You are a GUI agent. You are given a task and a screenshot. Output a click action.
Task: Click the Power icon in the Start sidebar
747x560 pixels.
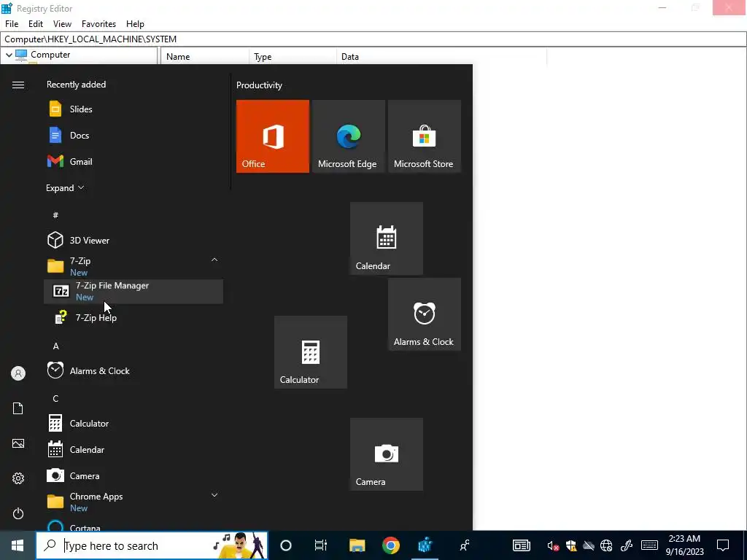(18, 513)
